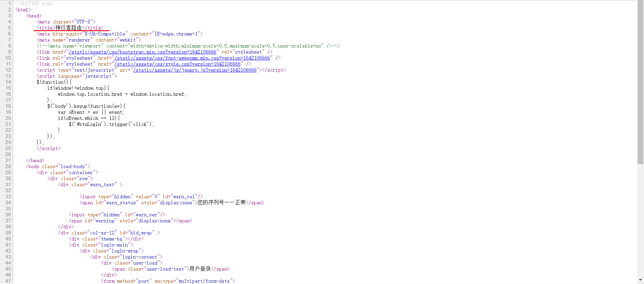The image size is (644, 284).
Task: Click the span id warning line
Action: pyautogui.click(x=130, y=221)
